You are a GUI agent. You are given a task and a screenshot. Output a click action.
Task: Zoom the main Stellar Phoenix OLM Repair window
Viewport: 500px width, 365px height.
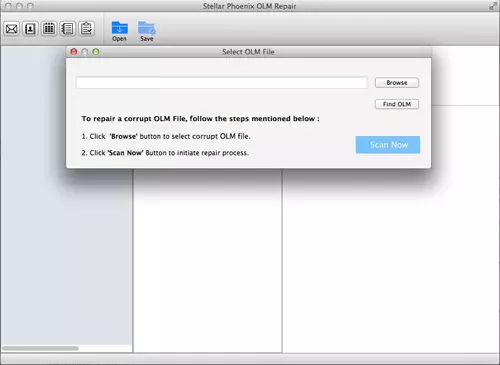[30, 6]
